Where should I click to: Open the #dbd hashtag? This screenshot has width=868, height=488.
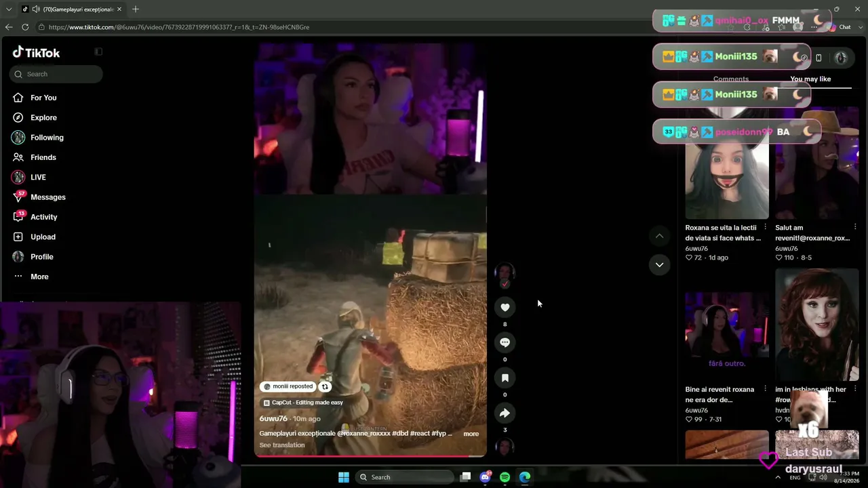point(400,434)
